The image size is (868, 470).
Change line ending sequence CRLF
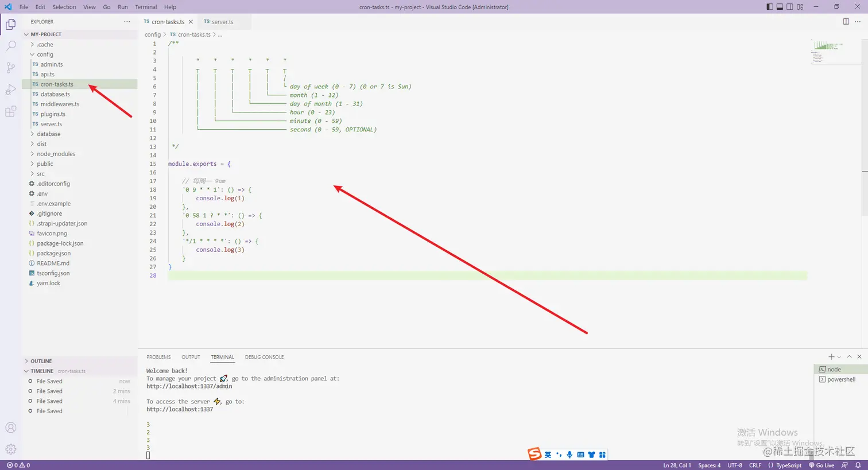tap(755, 465)
